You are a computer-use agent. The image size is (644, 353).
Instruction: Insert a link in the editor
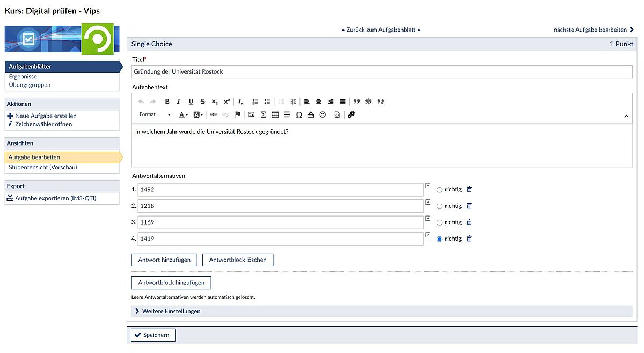(x=213, y=114)
